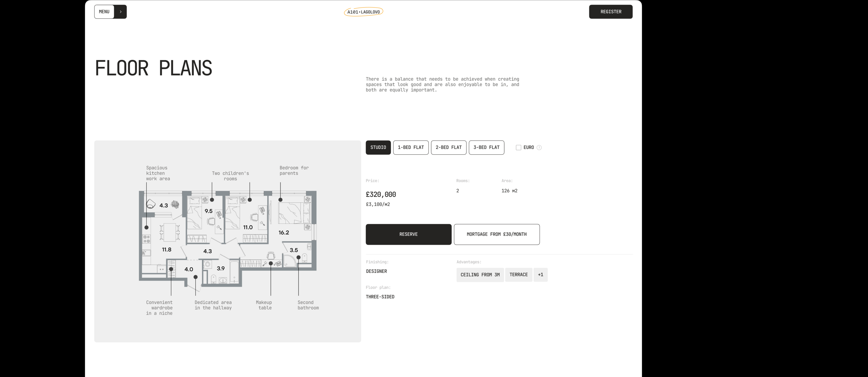The height and width of the screenshot is (377, 868).
Task: Click the Terrace advantage chip
Action: tap(518, 275)
